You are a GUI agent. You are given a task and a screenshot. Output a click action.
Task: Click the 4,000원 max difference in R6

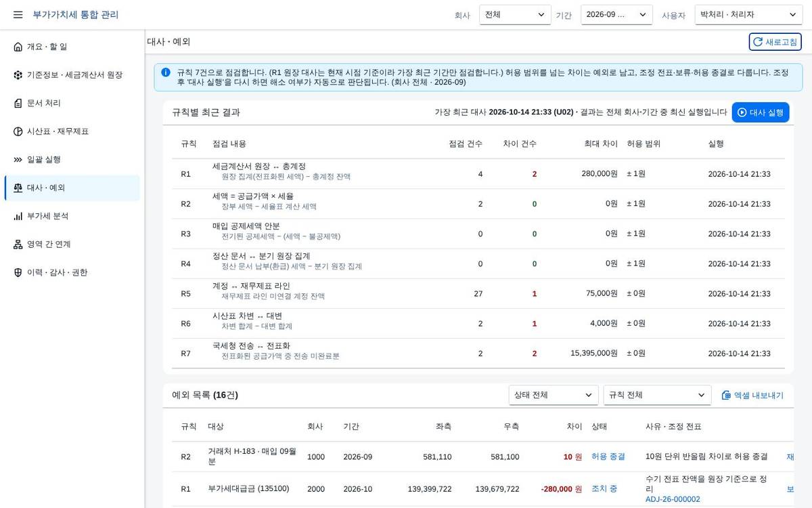tap(604, 323)
